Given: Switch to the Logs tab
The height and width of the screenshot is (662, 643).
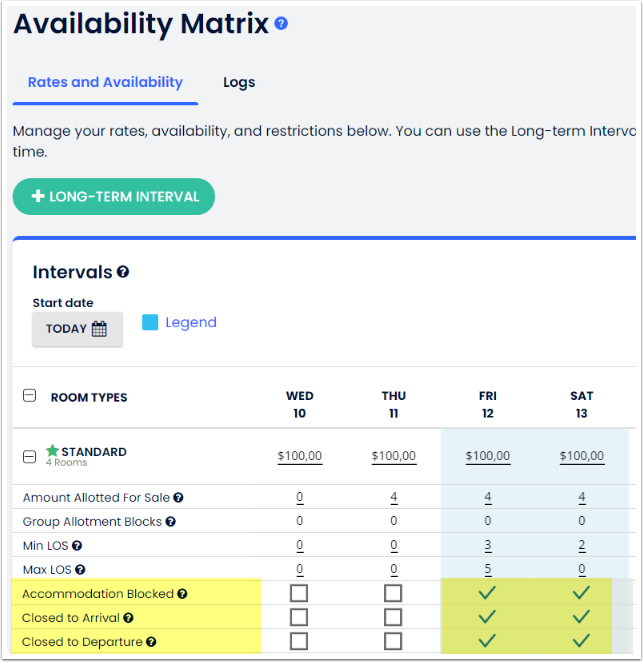Looking at the screenshot, I should pyautogui.click(x=239, y=82).
